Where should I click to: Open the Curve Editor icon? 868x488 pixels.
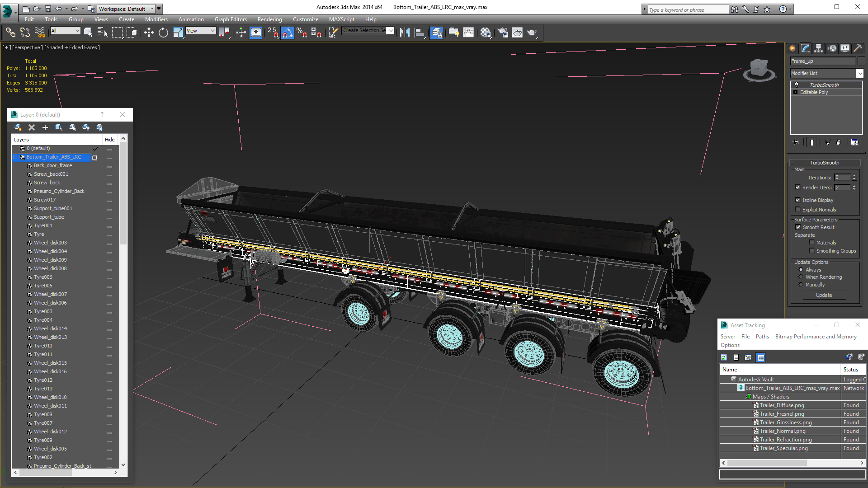[468, 32]
